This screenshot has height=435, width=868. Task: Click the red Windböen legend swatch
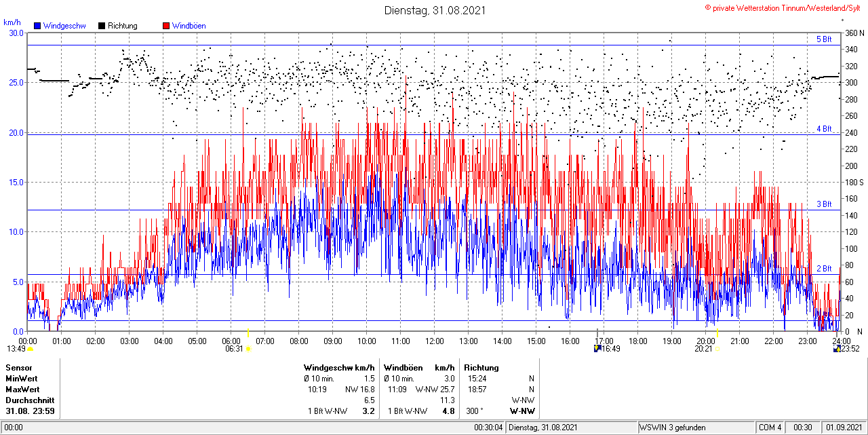pyautogui.click(x=166, y=26)
